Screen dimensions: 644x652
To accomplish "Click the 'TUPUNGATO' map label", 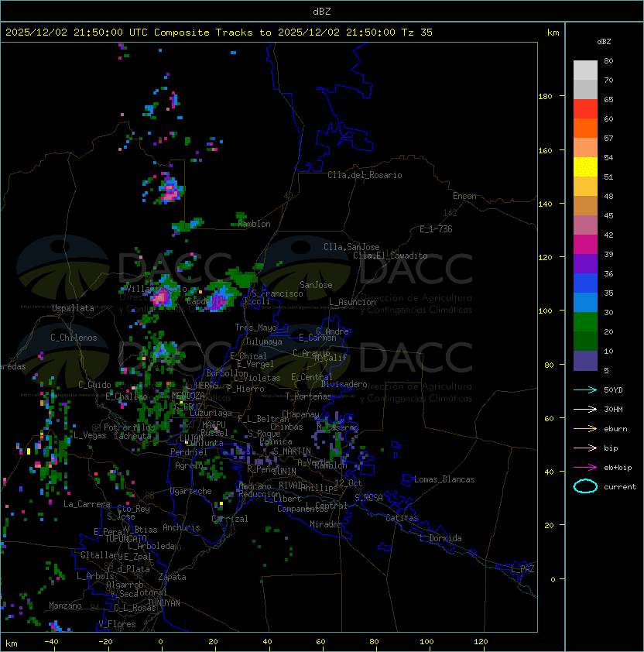I will [125, 538].
